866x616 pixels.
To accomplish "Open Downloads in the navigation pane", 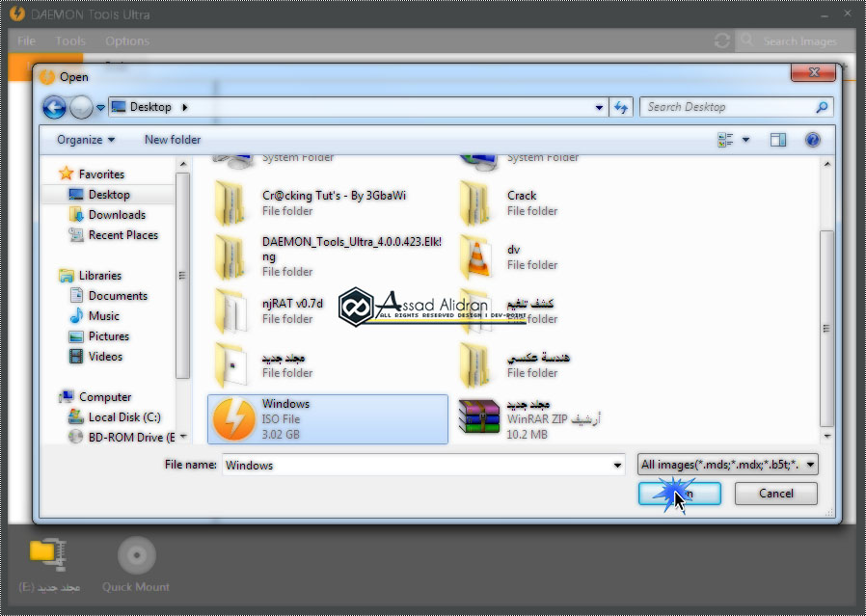I will (x=117, y=215).
